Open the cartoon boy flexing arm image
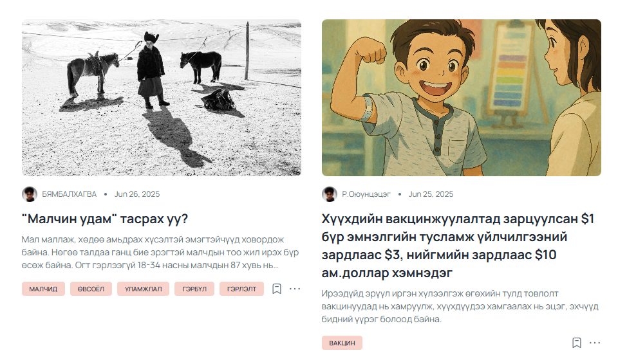This screenshot has width=618, height=364. coord(462,97)
